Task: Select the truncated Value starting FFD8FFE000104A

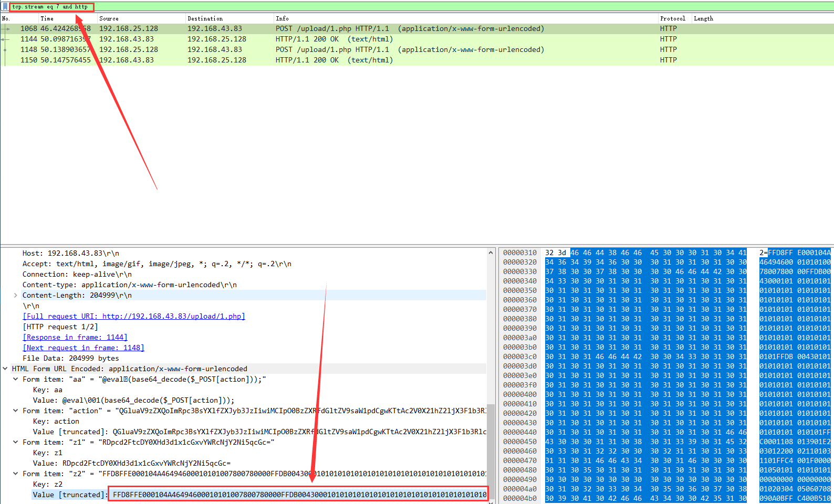Action: tap(259, 495)
